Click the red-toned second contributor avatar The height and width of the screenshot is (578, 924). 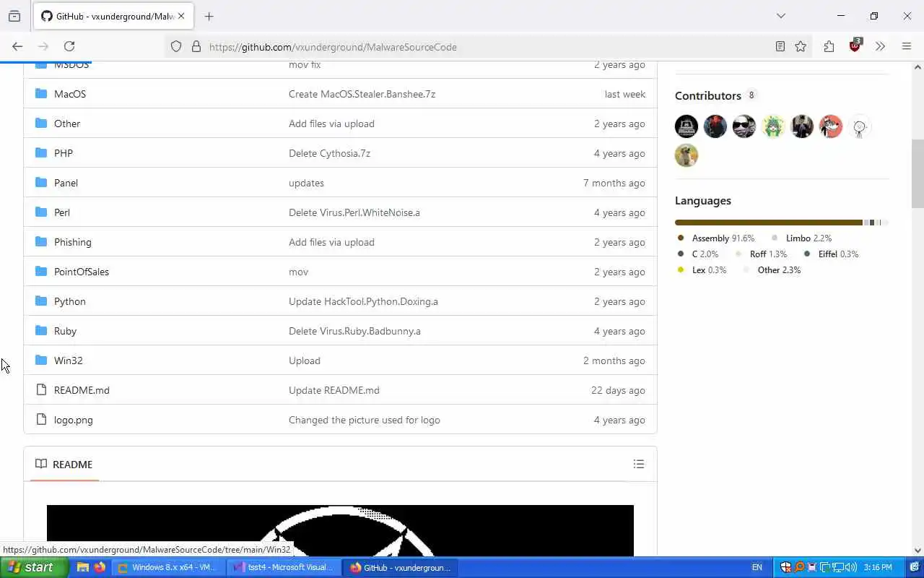click(x=715, y=126)
